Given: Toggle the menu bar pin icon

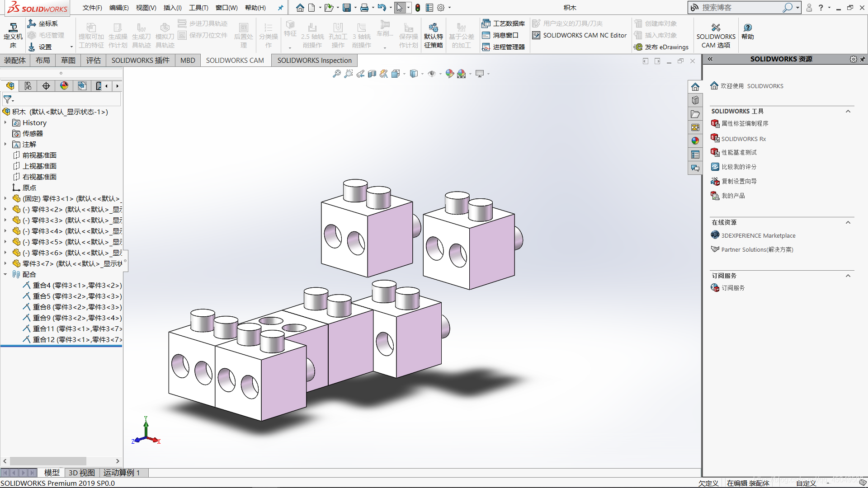Looking at the screenshot, I should [x=280, y=8].
